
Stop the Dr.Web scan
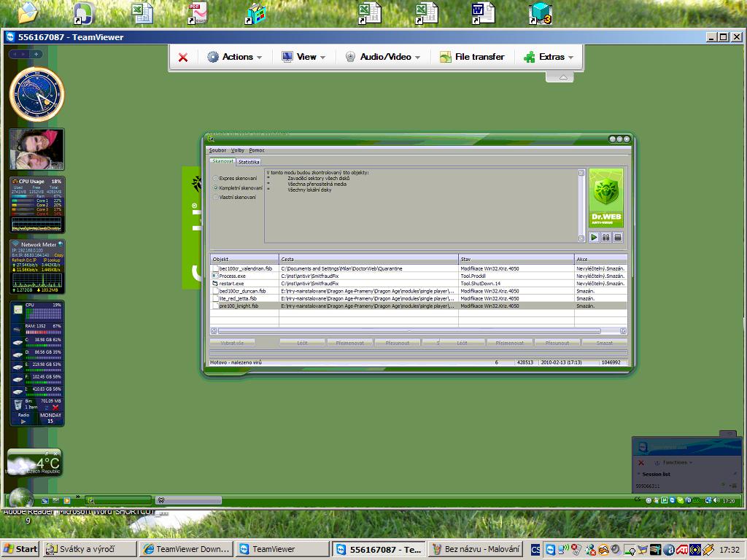pos(618,237)
